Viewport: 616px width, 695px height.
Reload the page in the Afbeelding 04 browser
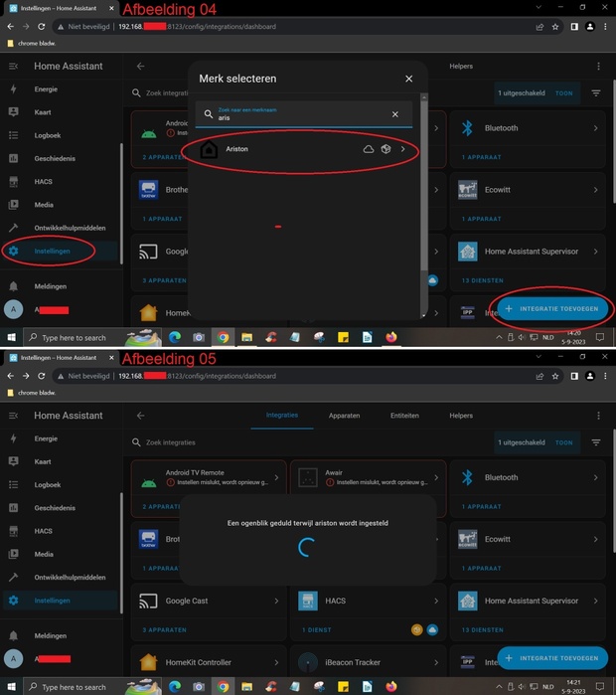click(x=41, y=27)
